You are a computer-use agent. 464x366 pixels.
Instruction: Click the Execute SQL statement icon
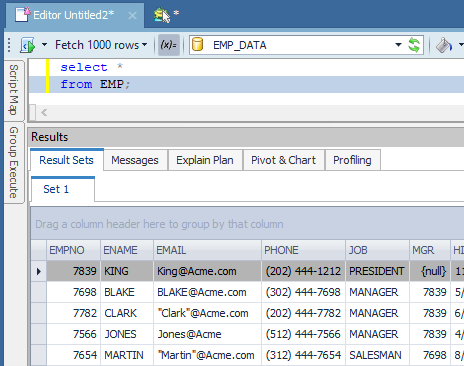click(27, 45)
